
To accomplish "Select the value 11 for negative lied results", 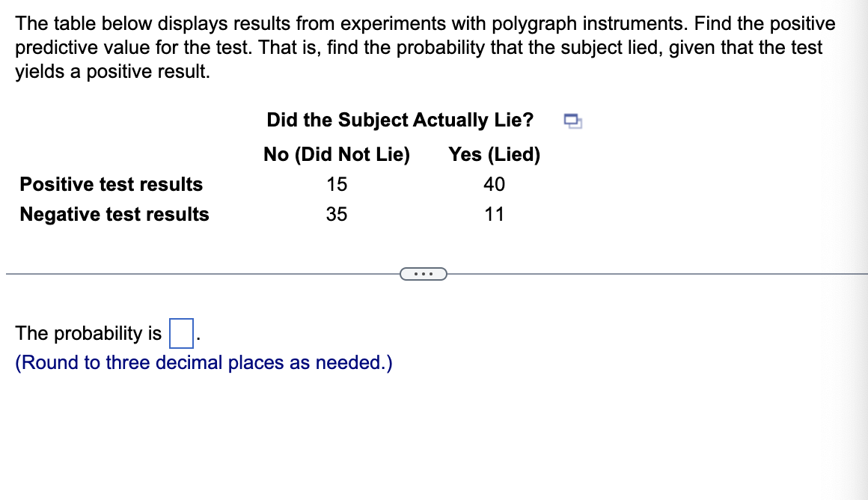I will click(x=495, y=214).
